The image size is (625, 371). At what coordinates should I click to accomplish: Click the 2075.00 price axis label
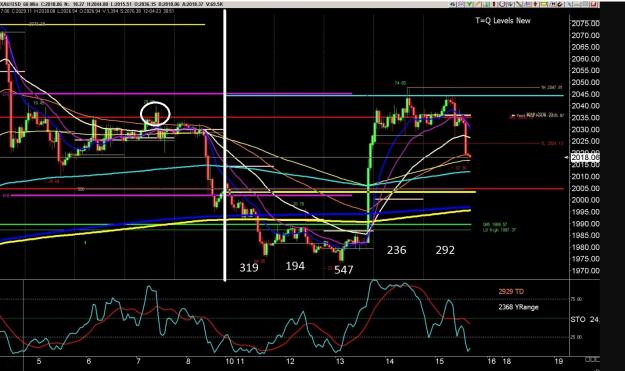(x=585, y=24)
